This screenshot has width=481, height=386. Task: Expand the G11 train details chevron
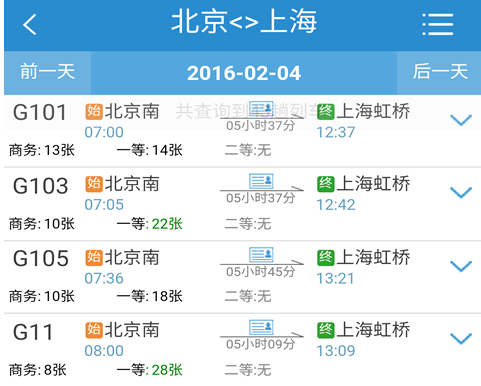(461, 339)
